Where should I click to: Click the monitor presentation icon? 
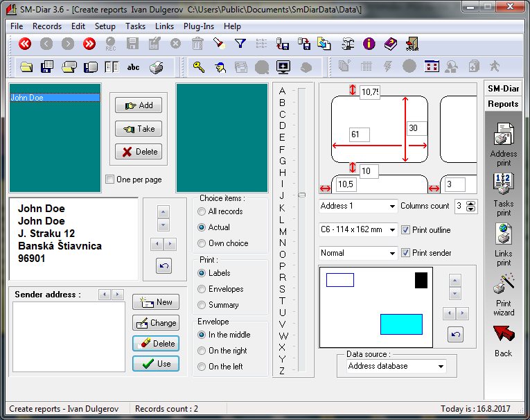pyautogui.click(x=283, y=67)
